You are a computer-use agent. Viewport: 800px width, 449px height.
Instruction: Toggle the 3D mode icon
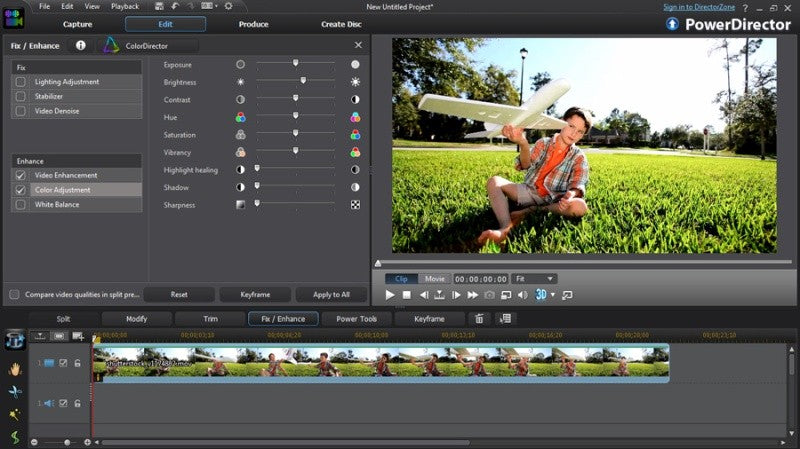pos(541,294)
